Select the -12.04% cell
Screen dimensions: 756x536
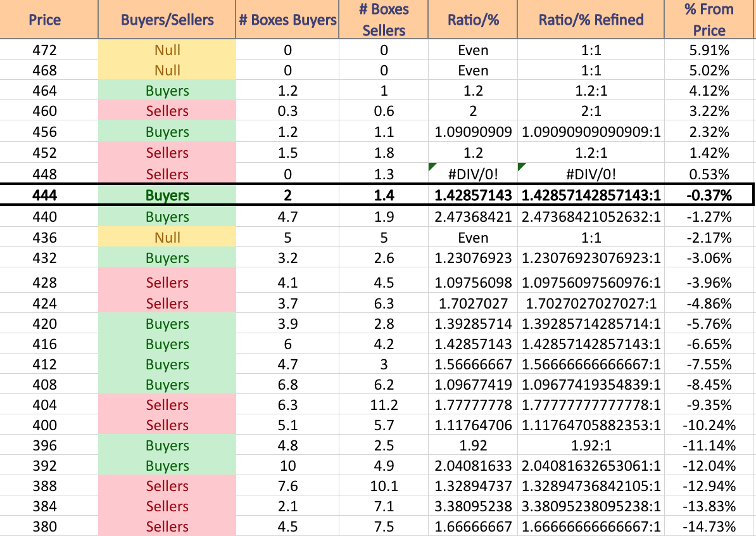point(709,465)
